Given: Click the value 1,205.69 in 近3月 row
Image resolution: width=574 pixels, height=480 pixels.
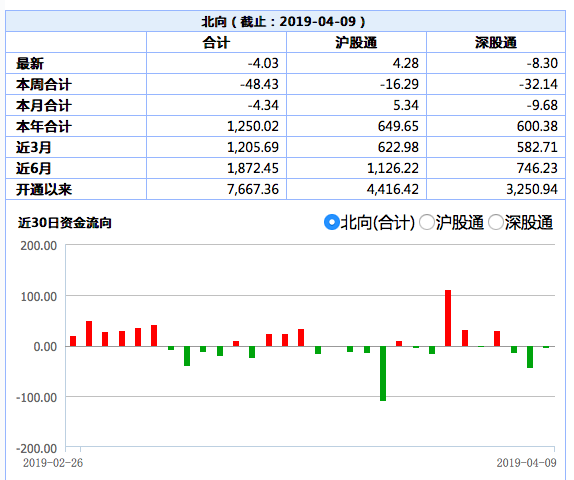Looking at the screenshot, I should click(x=253, y=147).
